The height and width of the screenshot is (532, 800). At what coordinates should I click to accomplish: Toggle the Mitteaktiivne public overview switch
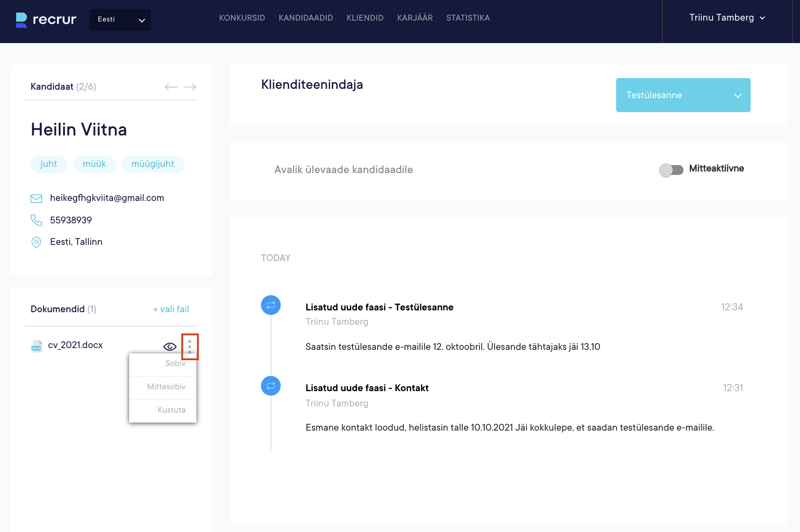671,170
